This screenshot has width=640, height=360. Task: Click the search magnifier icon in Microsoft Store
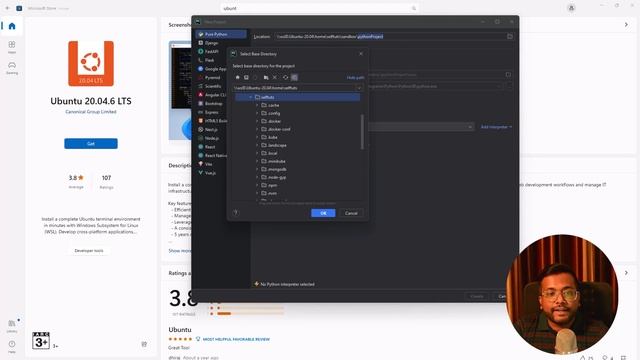[413, 8]
